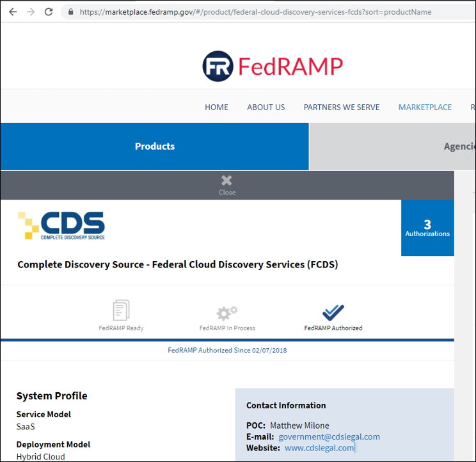Open the MARKETPLACE menu item
The image size is (476, 462).
point(425,107)
